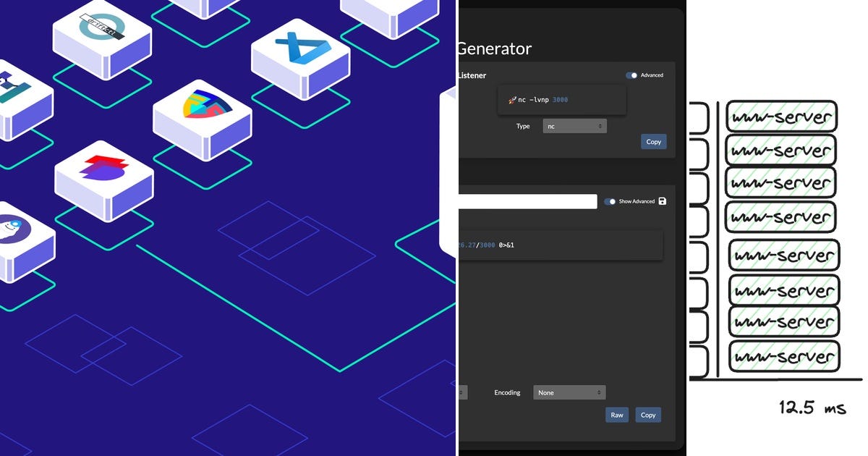Screen dimensions: 868x456
Task: Disable the Advanced toggle in Listener section
Action: click(x=632, y=75)
